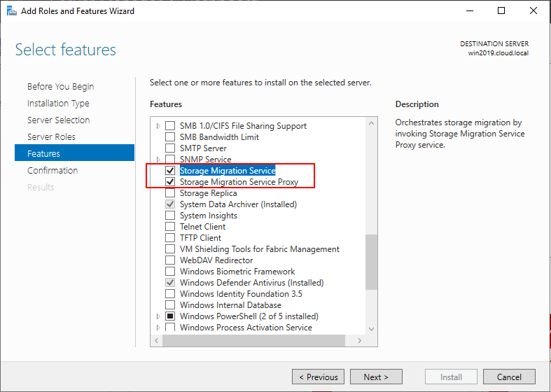Select Windows Defender Antivirus (Installed) row
Screen dimensions: 551x392
[251, 283]
